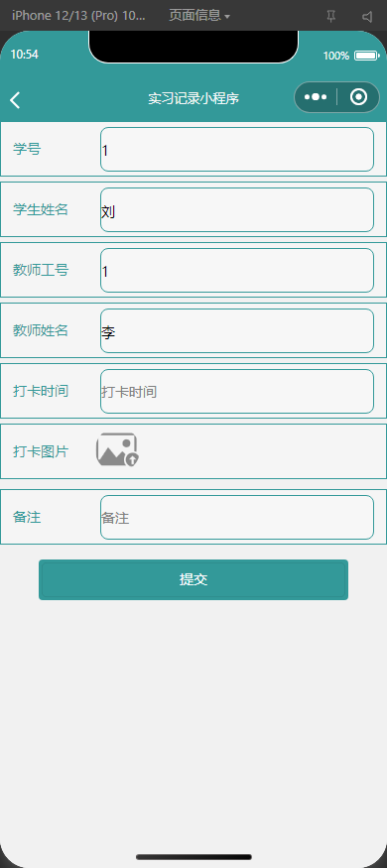387x868 pixels.
Task: Upload a photo via the image upload icon
Action: (117, 449)
